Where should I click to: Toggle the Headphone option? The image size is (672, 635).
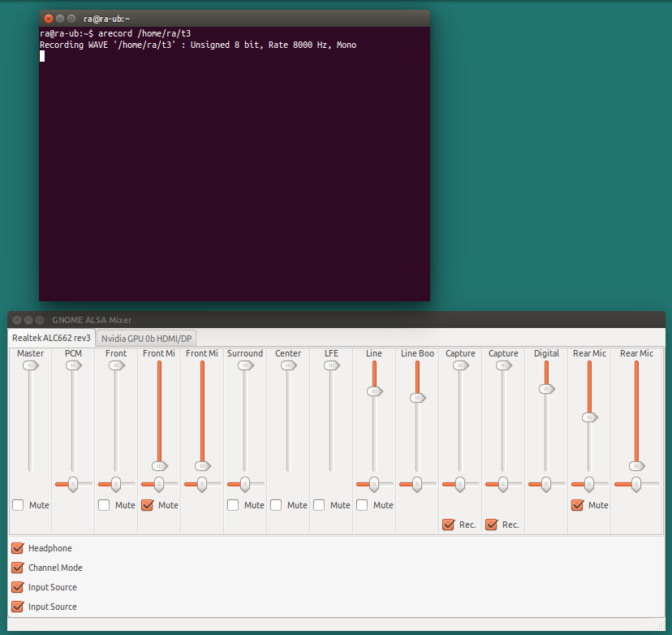[17, 548]
